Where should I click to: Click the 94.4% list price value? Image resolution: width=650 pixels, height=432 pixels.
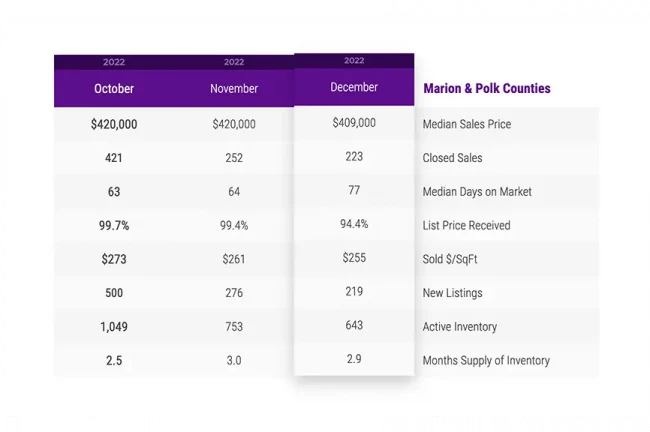coord(354,224)
